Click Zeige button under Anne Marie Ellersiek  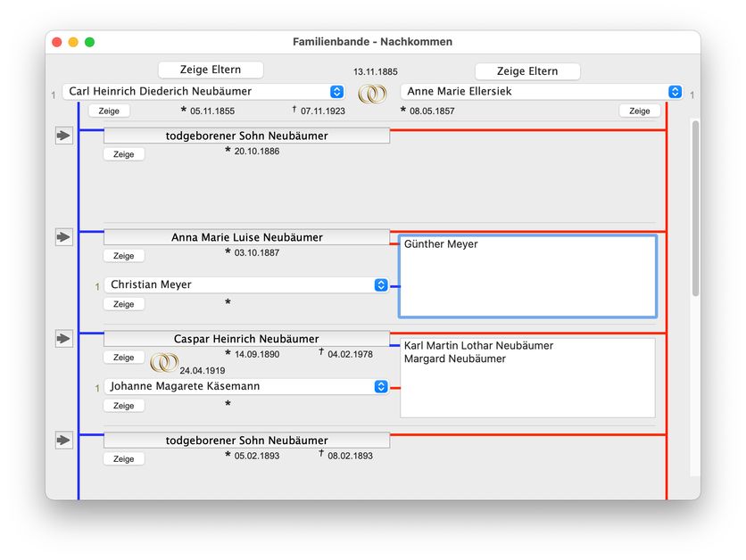pos(639,111)
